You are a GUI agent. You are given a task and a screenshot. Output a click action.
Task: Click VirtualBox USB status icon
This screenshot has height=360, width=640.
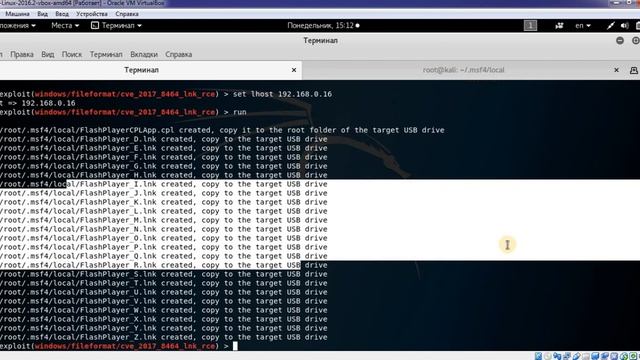pos(576,356)
